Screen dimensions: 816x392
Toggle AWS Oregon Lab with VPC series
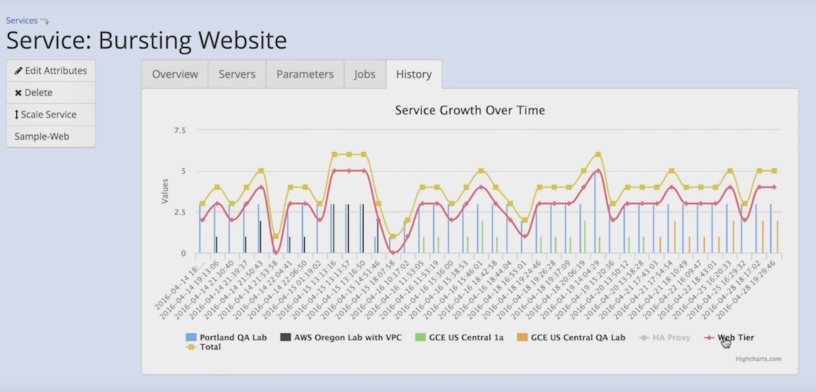pyautogui.click(x=341, y=337)
